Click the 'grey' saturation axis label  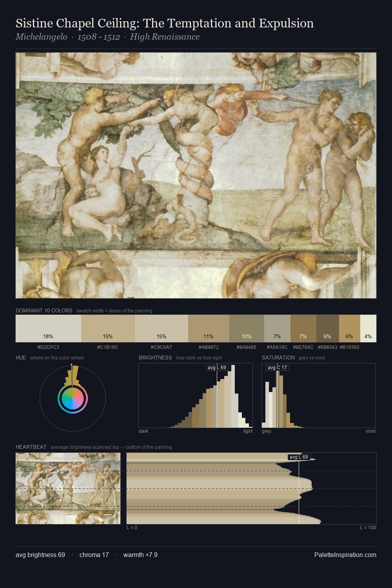coord(267,431)
